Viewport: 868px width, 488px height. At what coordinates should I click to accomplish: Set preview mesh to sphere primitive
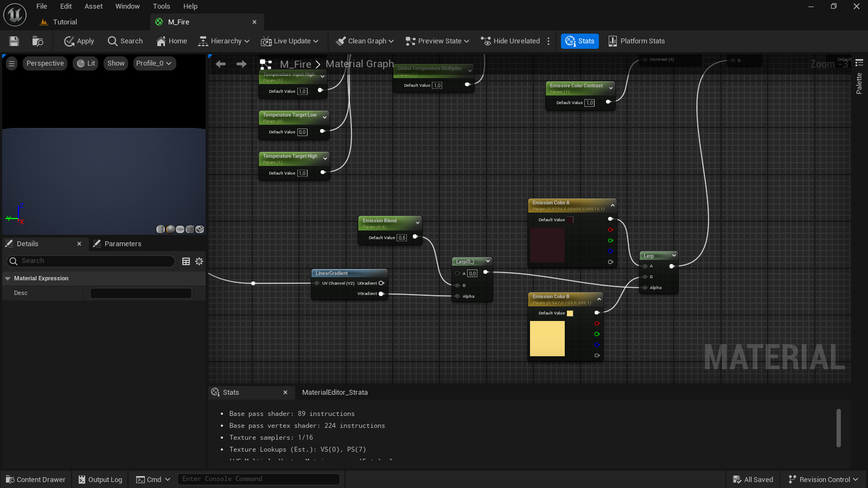(x=170, y=229)
